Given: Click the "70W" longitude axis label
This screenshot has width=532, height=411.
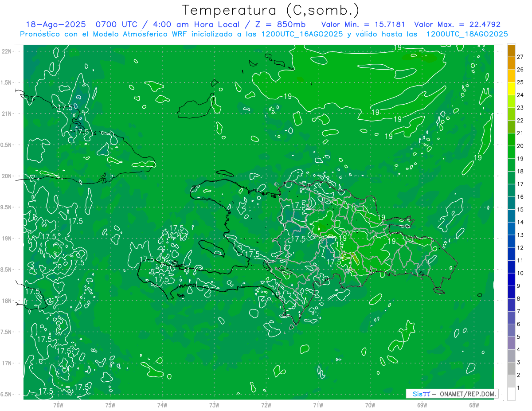Looking at the screenshot, I should coord(370,405).
